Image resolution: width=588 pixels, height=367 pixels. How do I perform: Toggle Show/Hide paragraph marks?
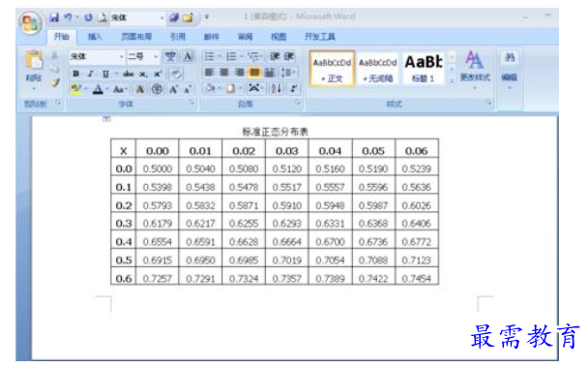294,89
